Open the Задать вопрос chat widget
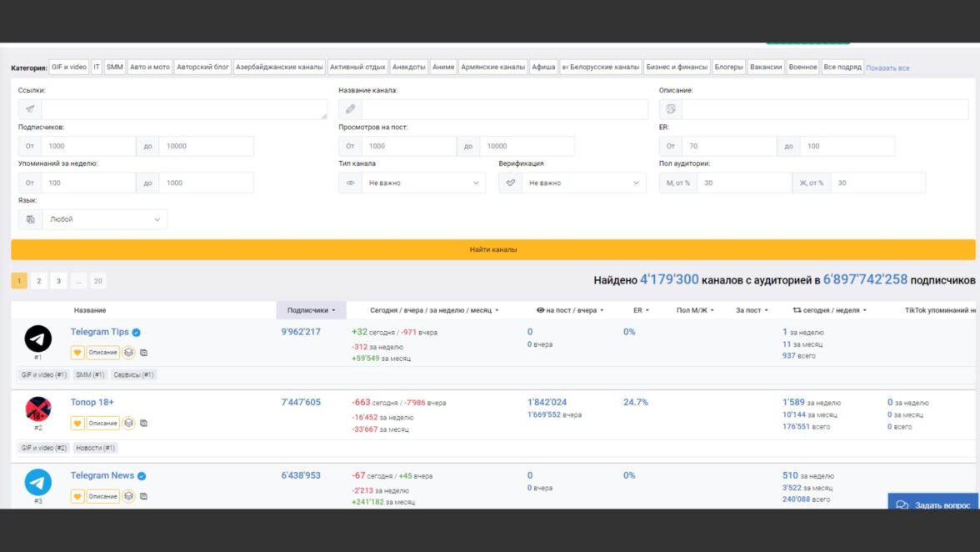The width and height of the screenshot is (980, 552). point(932,505)
